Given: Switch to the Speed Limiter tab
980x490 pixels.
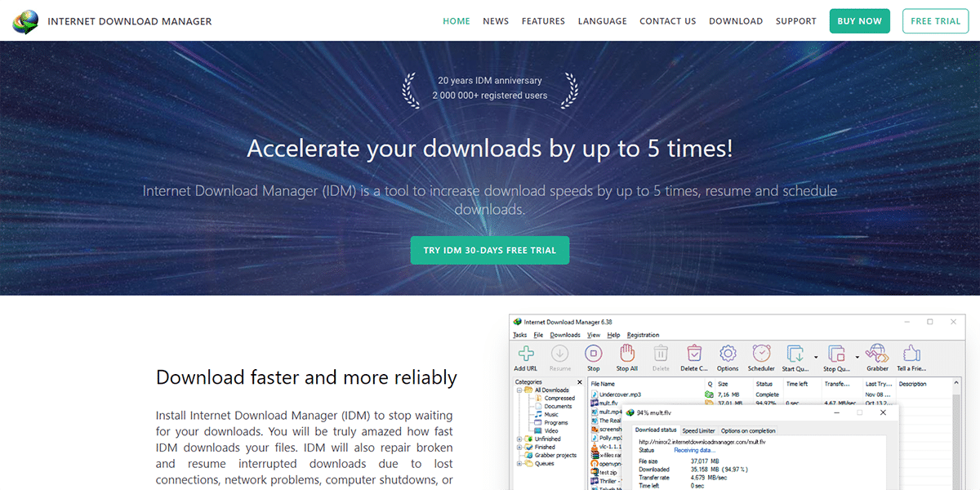Looking at the screenshot, I should click(697, 431).
